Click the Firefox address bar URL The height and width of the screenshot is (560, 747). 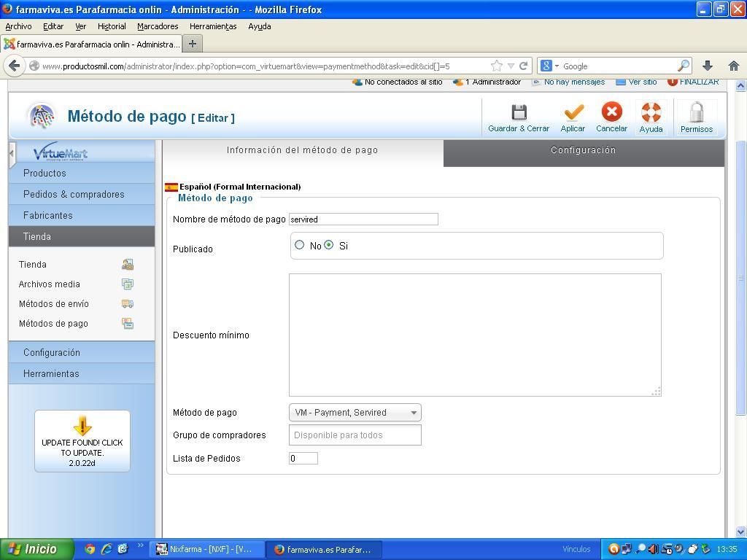246,66
